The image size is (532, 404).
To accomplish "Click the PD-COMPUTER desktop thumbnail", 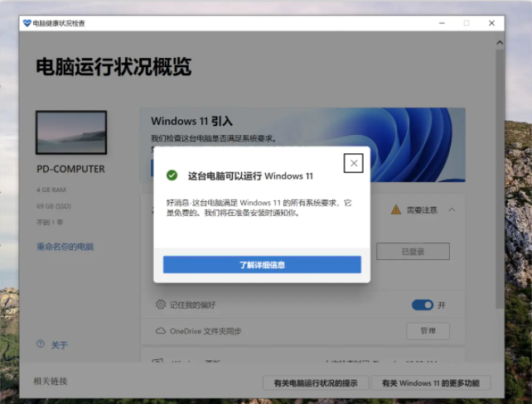I will click(x=71, y=132).
